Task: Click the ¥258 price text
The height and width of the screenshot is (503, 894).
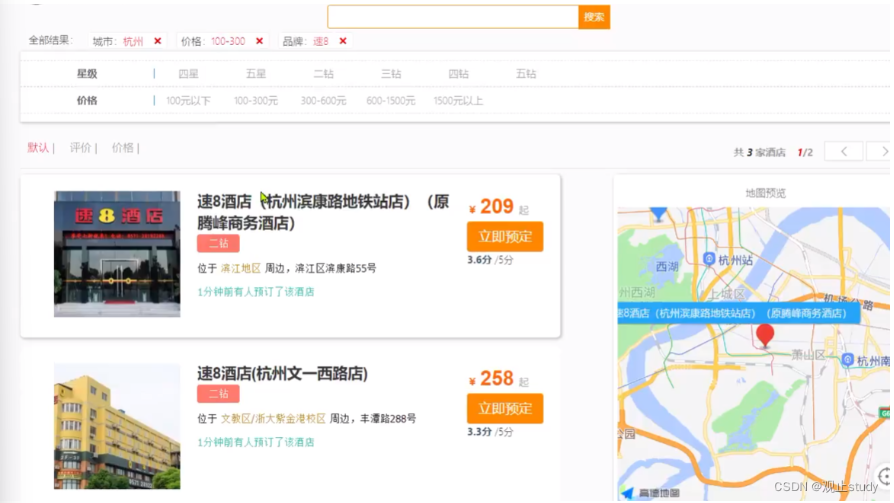Action: click(x=491, y=379)
